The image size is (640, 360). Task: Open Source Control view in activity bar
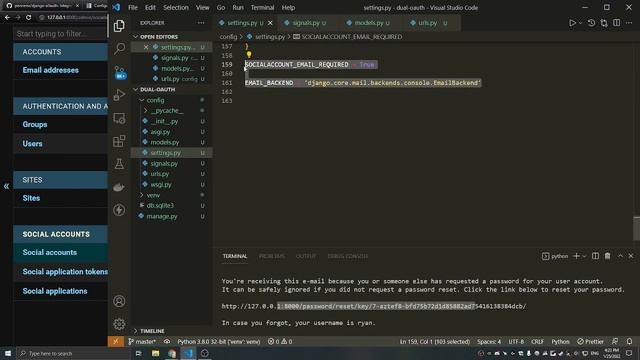click(119, 72)
